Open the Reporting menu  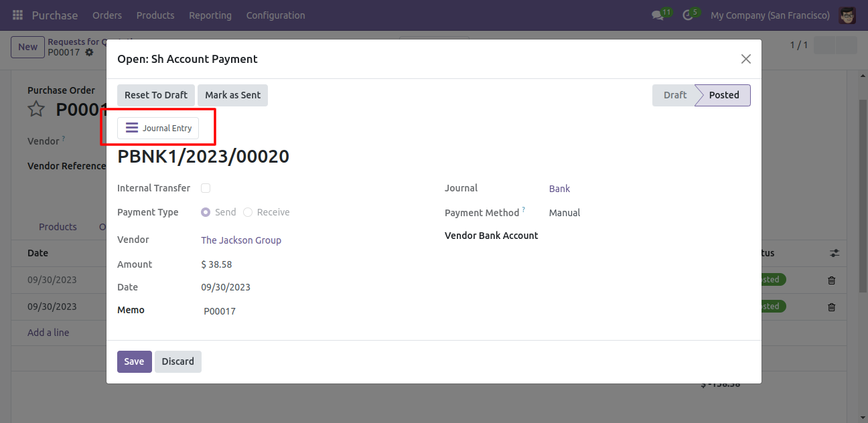[x=210, y=15]
